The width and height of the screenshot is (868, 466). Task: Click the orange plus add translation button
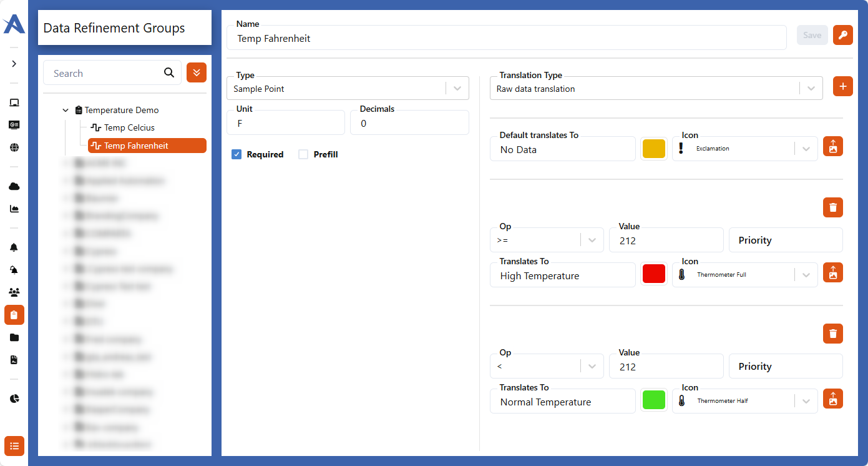coord(842,87)
